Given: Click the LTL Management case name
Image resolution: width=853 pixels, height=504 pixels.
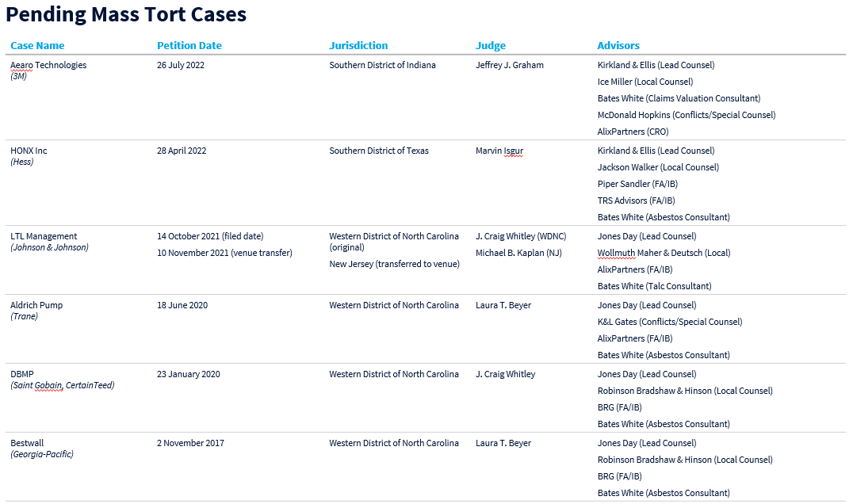Looking at the screenshot, I should (x=44, y=236).
